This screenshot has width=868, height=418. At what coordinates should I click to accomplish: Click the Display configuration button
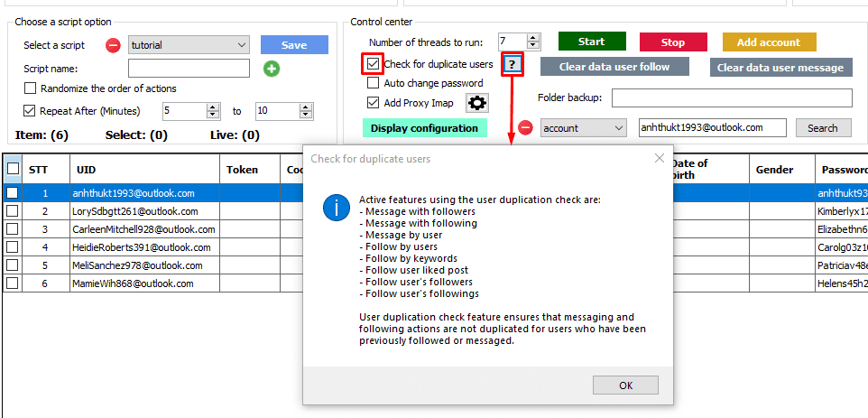click(424, 128)
